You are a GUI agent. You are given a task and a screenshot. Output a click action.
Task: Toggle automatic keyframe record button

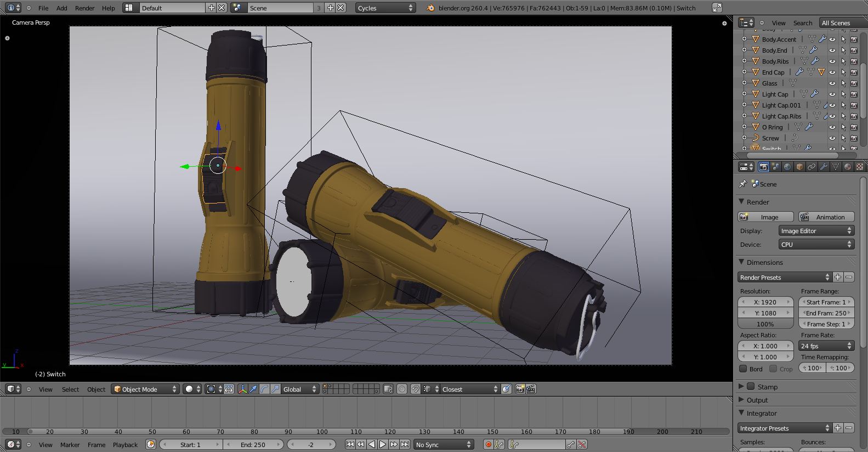tap(488, 444)
